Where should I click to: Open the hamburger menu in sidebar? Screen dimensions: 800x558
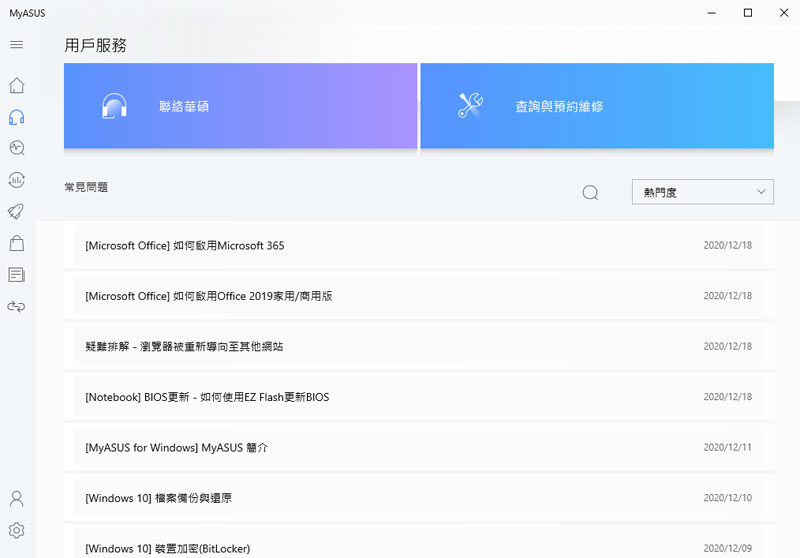[16, 45]
